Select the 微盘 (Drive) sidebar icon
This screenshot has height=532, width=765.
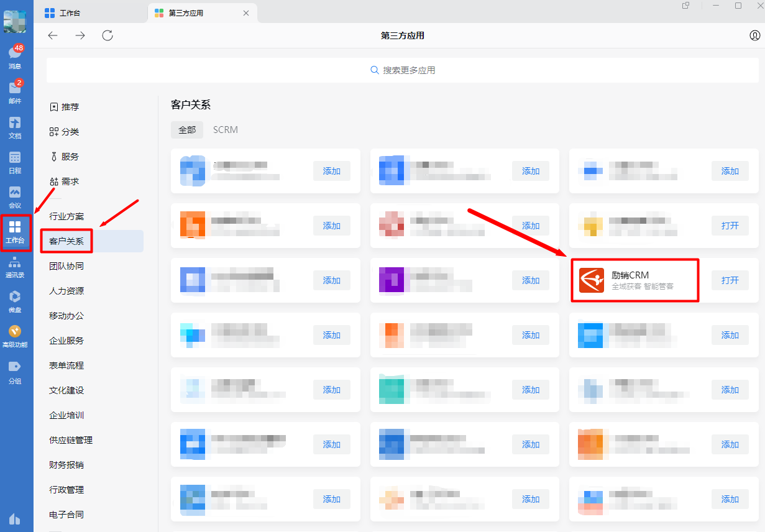(x=14, y=303)
